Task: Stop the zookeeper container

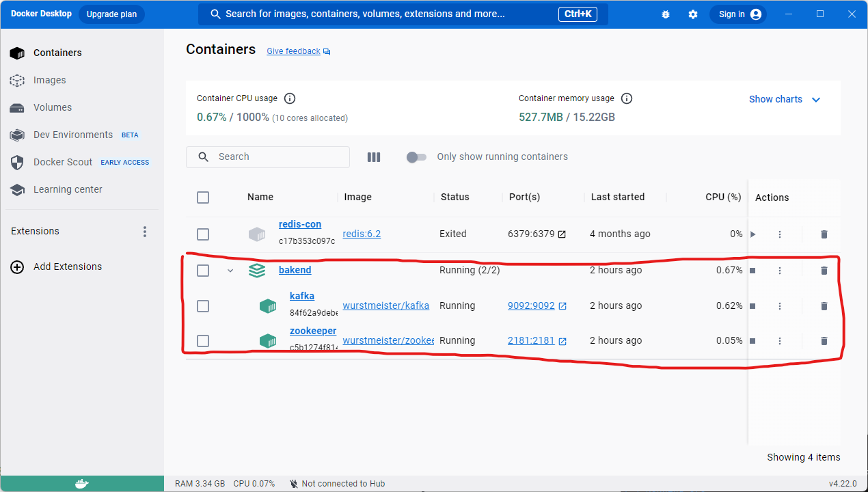Action: (752, 341)
